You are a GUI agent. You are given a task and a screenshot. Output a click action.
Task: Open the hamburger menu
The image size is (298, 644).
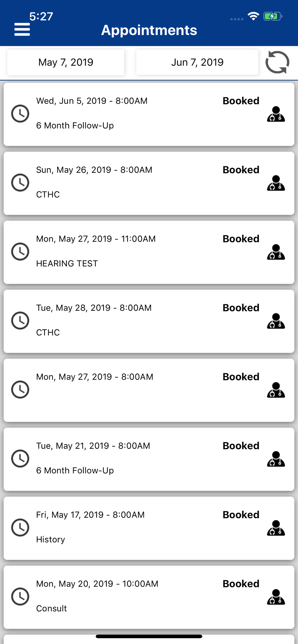[x=22, y=29]
